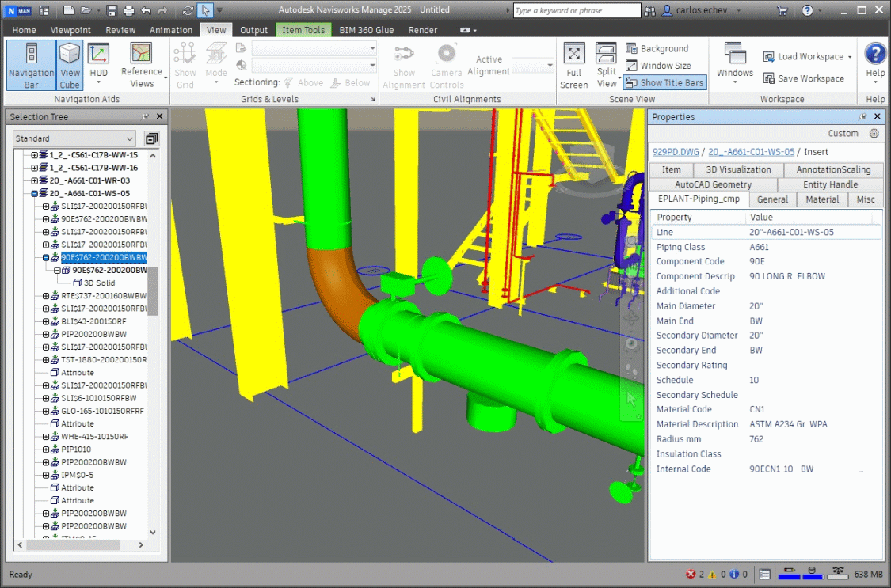Viewport: 891px width, 588px height.
Task: Expand the BLIS43-200150RF tree node
Action: pos(46,321)
